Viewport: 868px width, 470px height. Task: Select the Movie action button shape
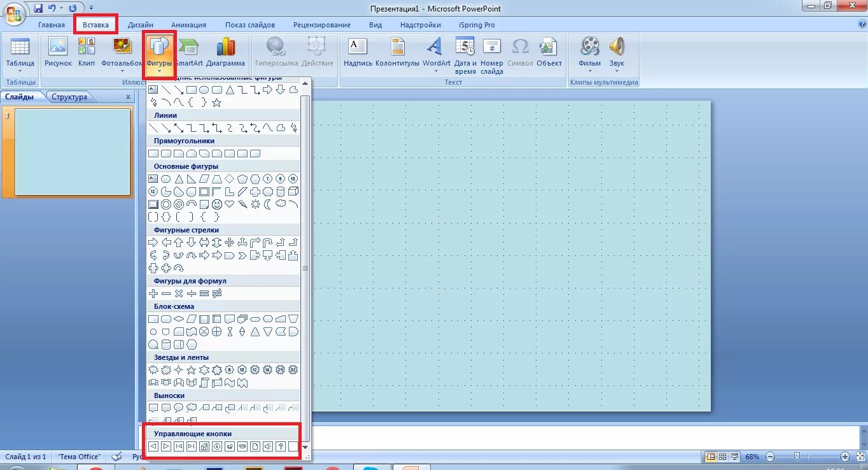(x=242, y=446)
